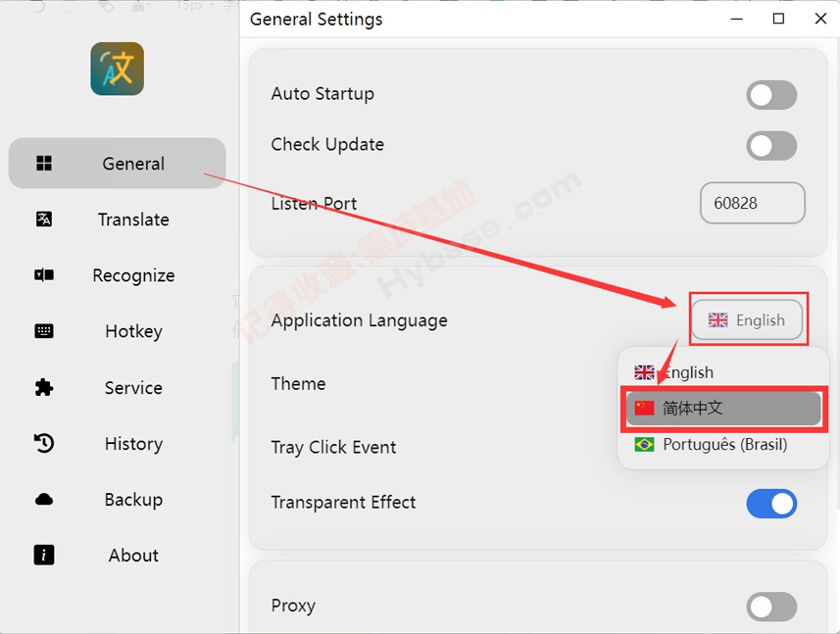Click the Hotkey keyboard icon
Viewport: 840px width, 634px height.
[44, 331]
